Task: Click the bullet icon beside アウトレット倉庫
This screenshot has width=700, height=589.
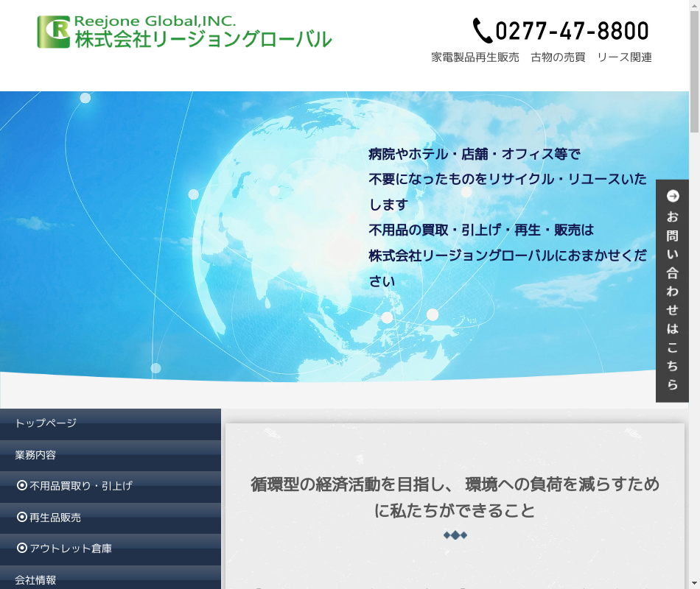Action: [22, 548]
